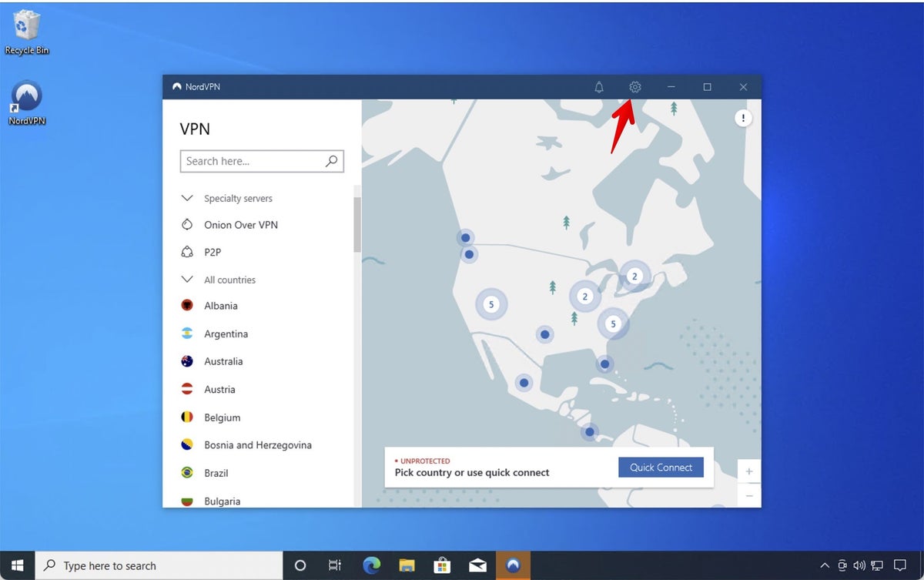This screenshot has width=924, height=580.
Task: Open Microsoft Store from the taskbar
Action: (x=442, y=565)
